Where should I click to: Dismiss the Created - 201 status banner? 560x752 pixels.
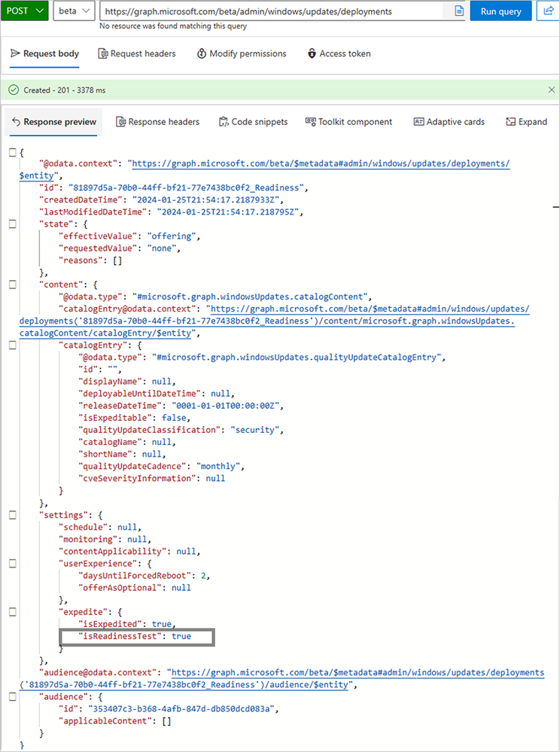[552, 90]
